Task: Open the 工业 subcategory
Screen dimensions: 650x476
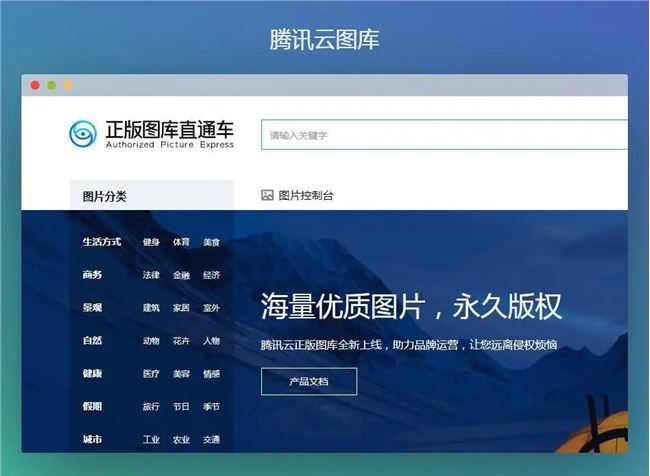Action: pos(151,440)
